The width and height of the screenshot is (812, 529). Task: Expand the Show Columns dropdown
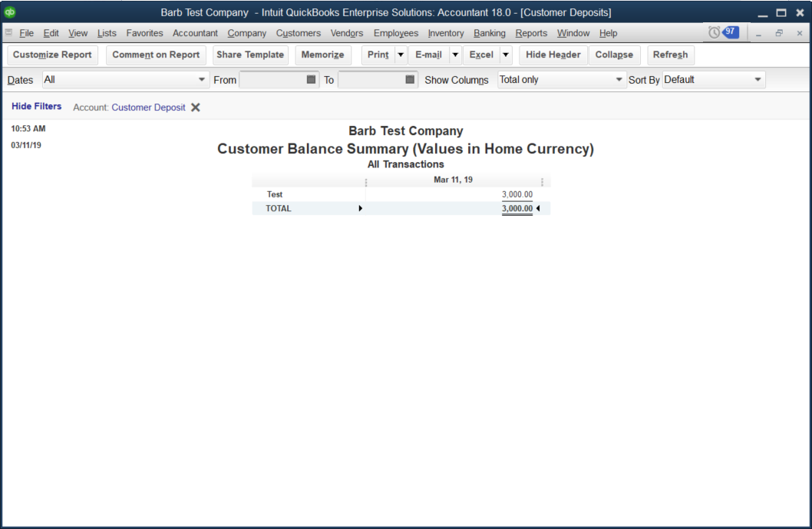[x=619, y=80]
